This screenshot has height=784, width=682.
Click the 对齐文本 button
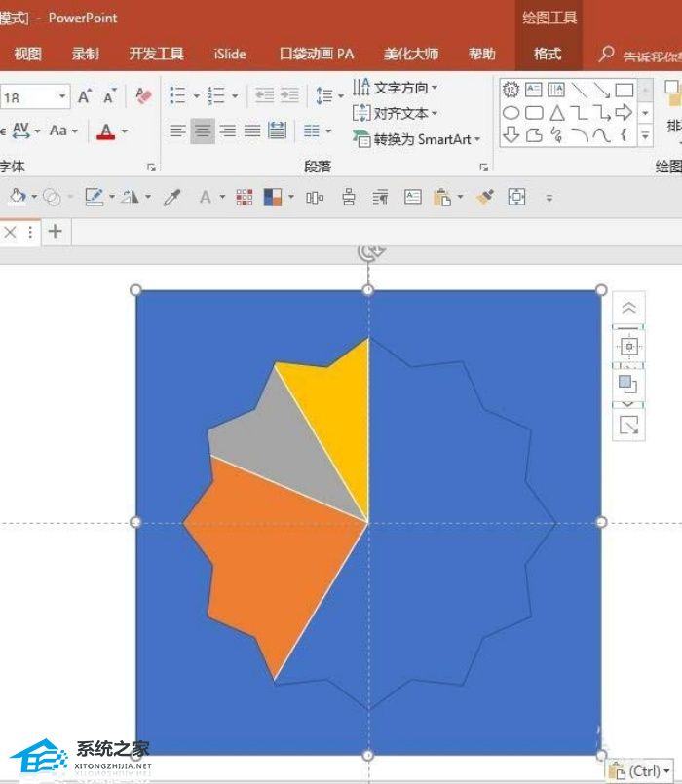(396, 114)
